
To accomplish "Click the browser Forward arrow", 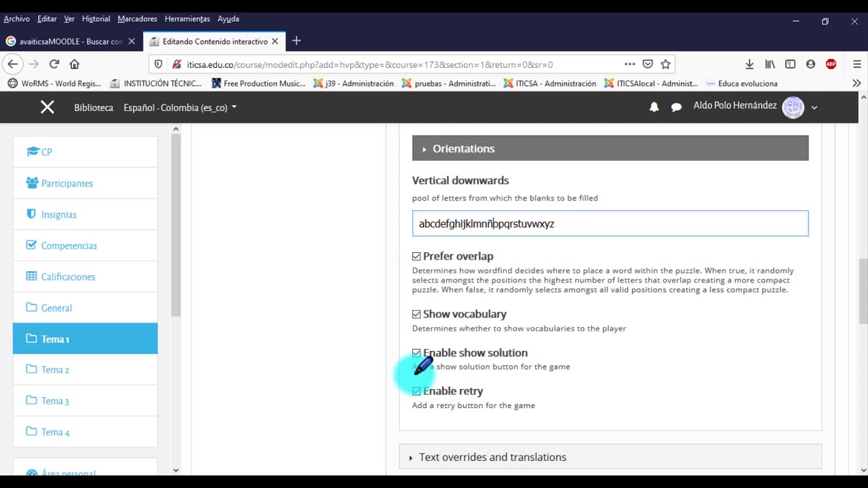I will [33, 64].
